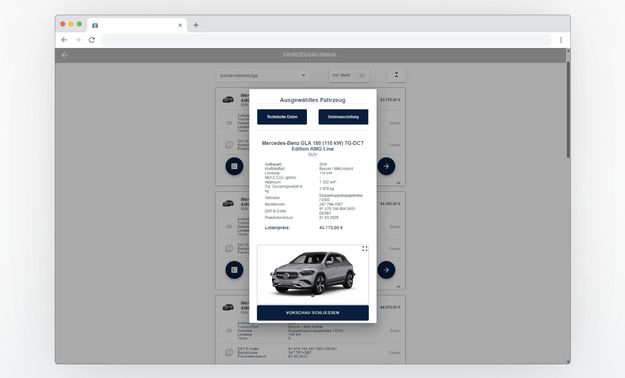Click the Vorschau schliessen button
The image size is (625, 378).
(x=312, y=313)
